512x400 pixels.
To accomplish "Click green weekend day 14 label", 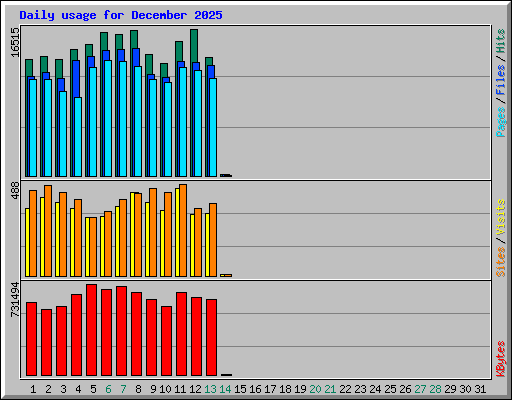I will coord(225,389).
